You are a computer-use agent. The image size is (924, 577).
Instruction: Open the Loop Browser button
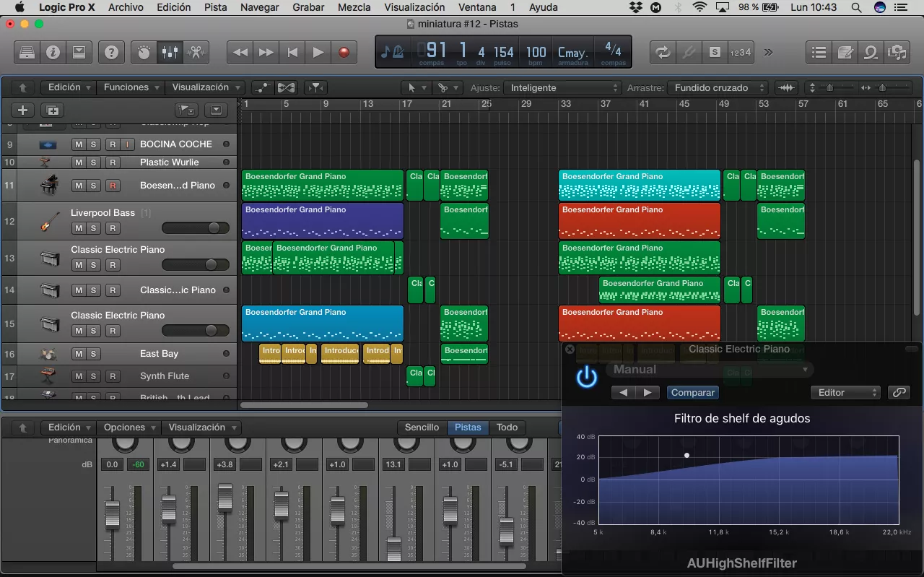[871, 52]
